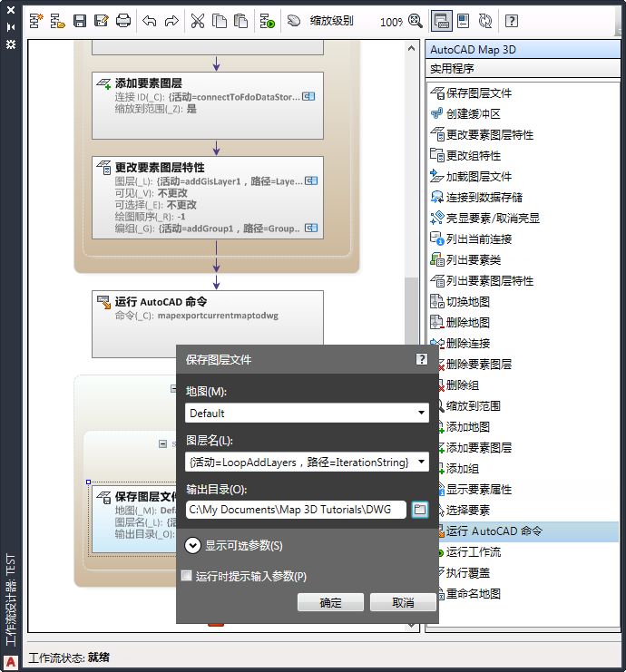Select the 更改要素图层特性 workflow activity
The height and width of the screenshot is (672, 626).
(208, 198)
